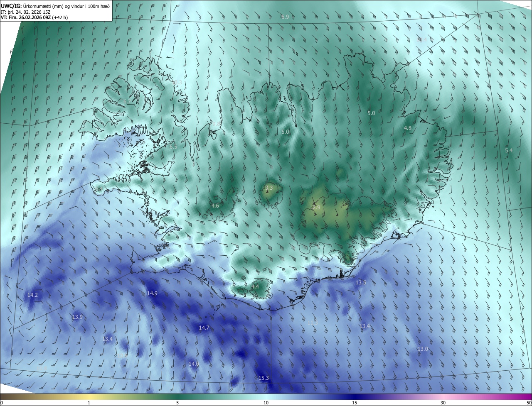Click the 14.9 value label
532x406 pixels.
coord(152,293)
